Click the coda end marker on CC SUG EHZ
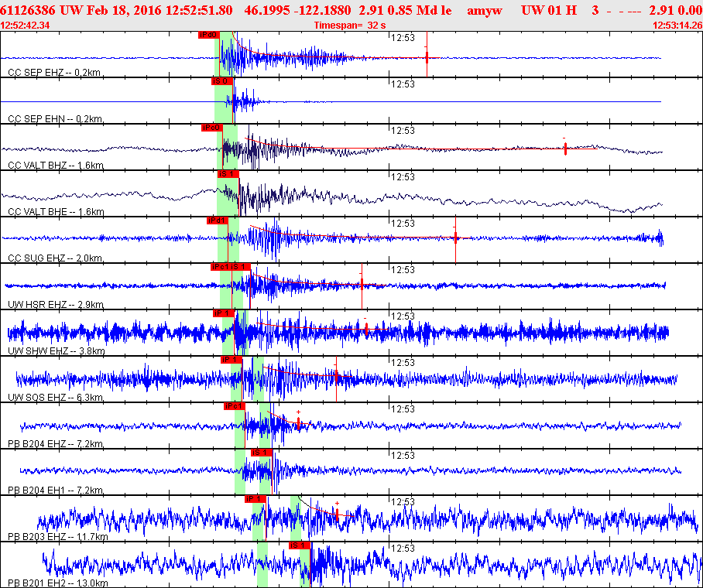 (456, 235)
